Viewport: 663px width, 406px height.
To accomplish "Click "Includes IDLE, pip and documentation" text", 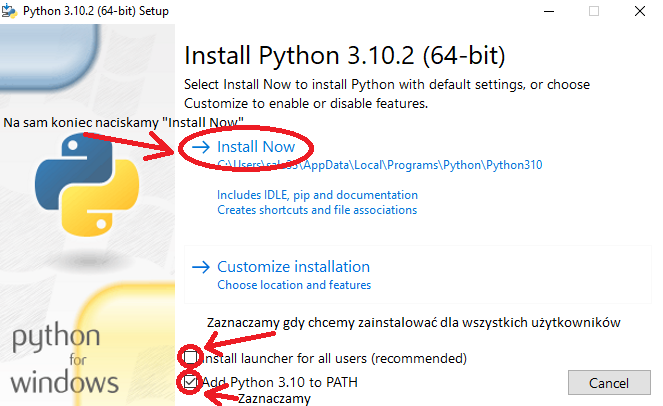I will [x=317, y=195].
